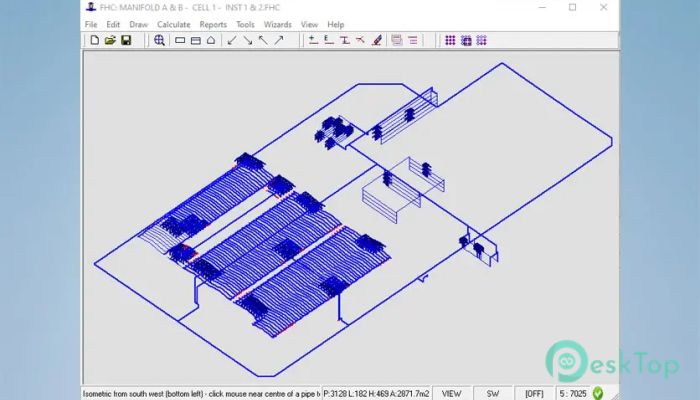Open the File menu
Viewport: 700px width, 400px height.
[91, 24]
